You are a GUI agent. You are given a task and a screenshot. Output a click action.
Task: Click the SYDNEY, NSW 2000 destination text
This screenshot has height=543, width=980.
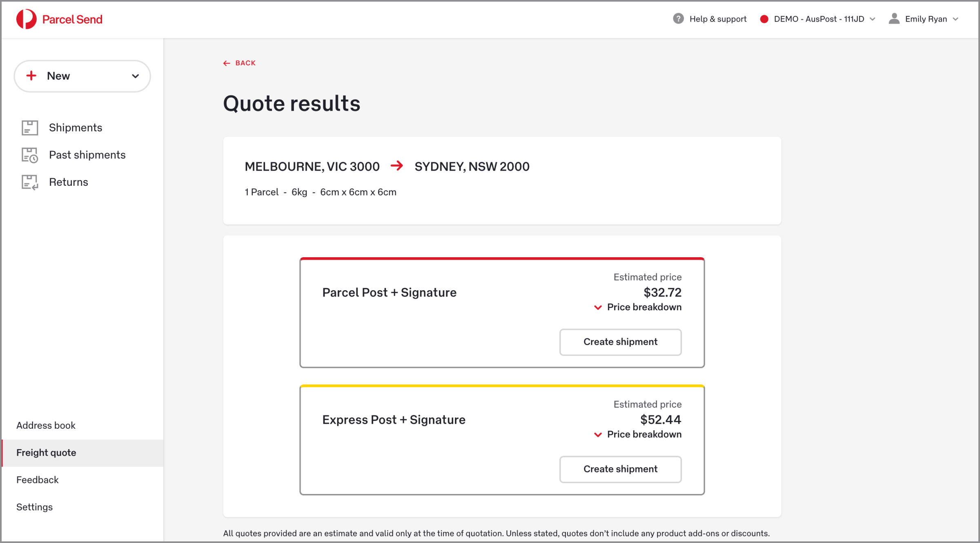pos(472,167)
